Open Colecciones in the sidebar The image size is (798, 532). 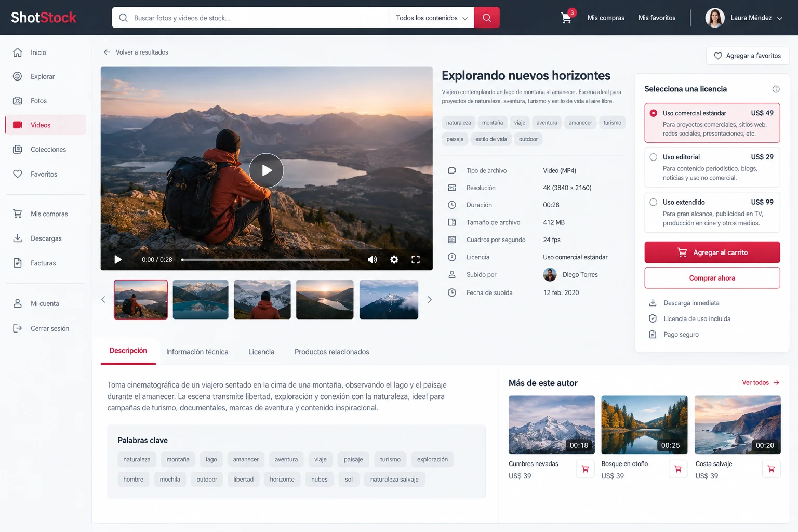coord(46,150)
